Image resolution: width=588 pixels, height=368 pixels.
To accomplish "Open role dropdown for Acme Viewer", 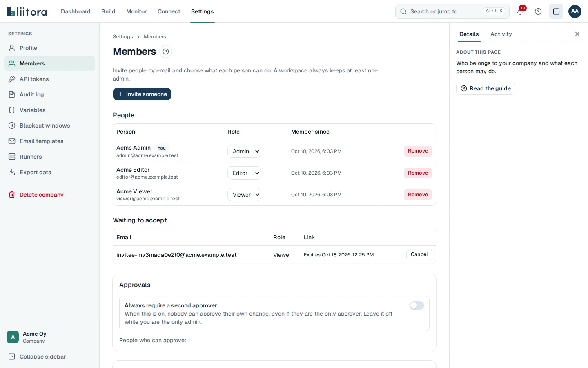I will click(x=244, y=195).
